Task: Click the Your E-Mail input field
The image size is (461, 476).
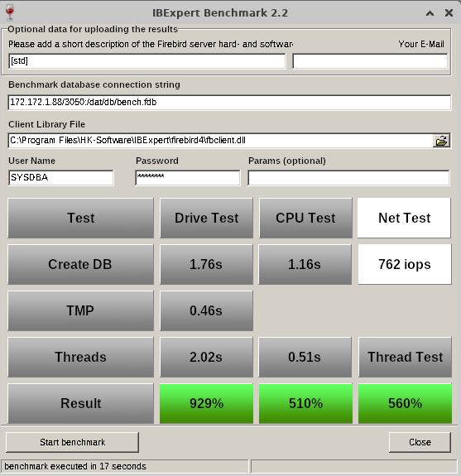Action: point(370,61)
